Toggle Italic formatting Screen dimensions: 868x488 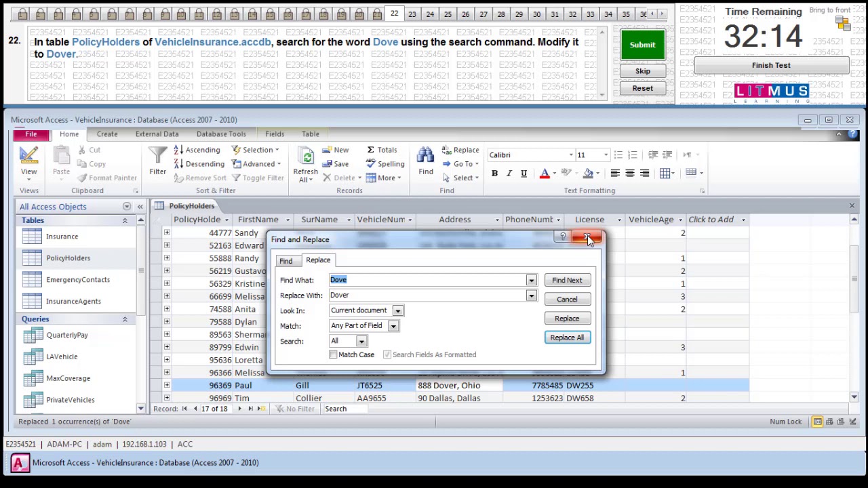(509, 174)
